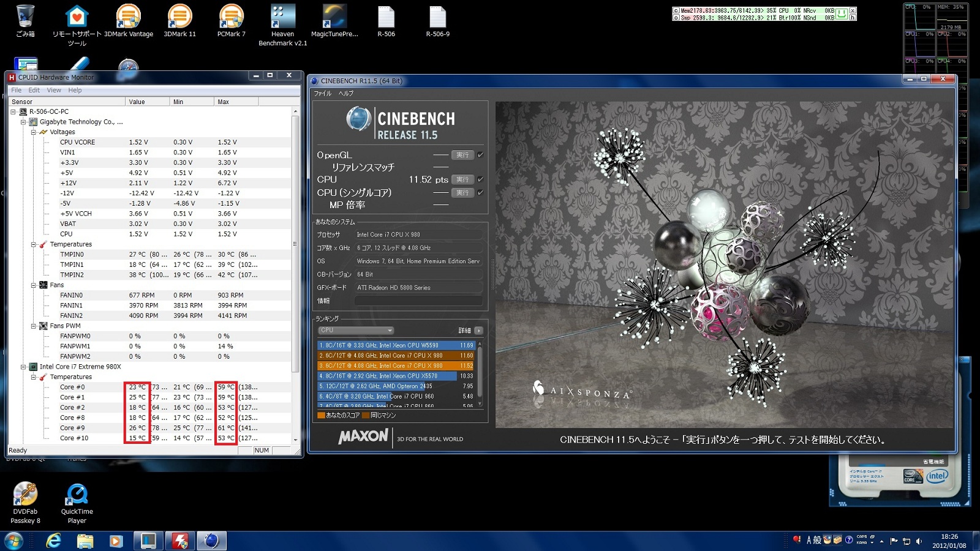Screen dimensions: 980x551
Task: Launch the DVDFab Passkey 8 desktop icon
Action: [x=25, y=503]
